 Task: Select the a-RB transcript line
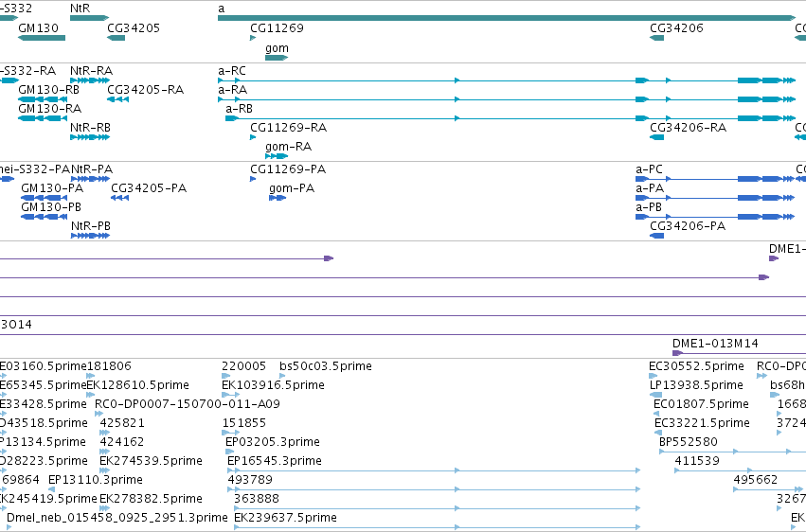510,118
